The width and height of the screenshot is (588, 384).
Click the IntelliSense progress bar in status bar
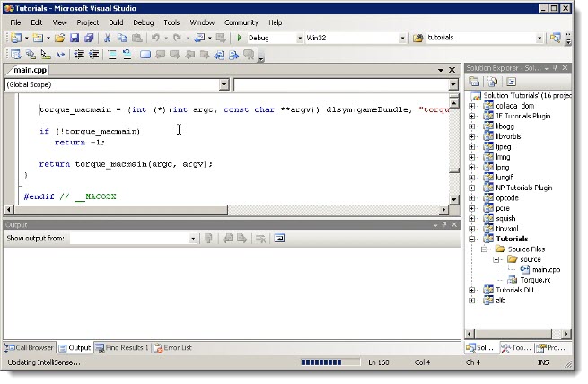(x=330, y=362)
